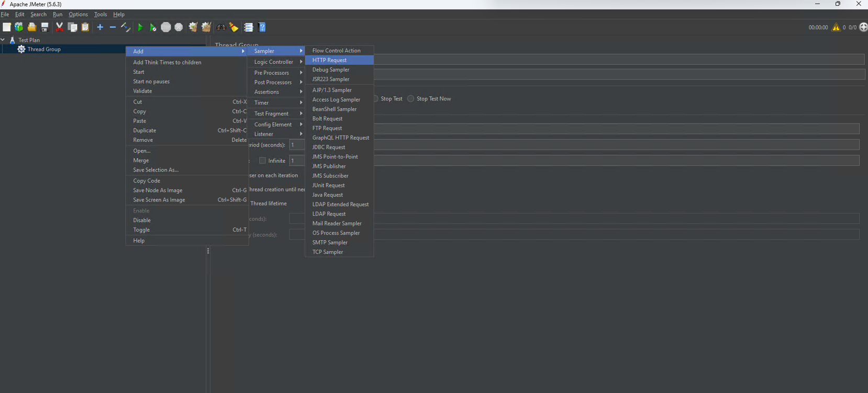
Task: Open the File menu
Action: 5,15
